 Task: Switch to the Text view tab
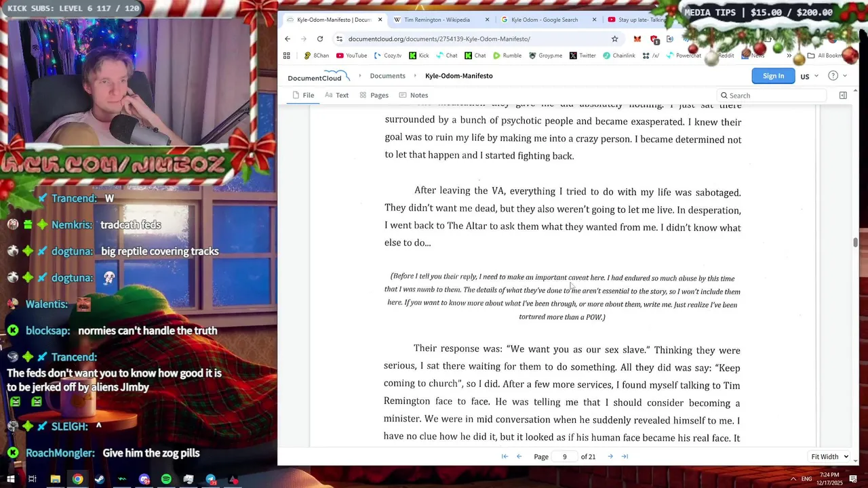tap(336, 96)
